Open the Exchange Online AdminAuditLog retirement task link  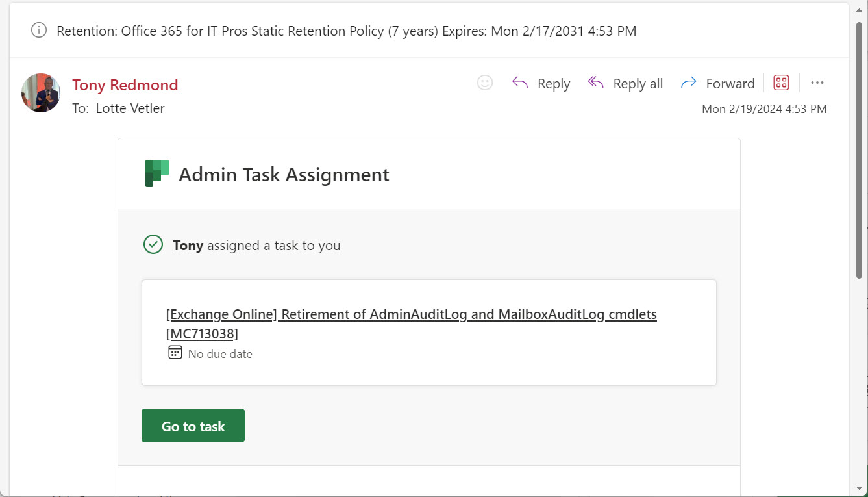[411, 315]
